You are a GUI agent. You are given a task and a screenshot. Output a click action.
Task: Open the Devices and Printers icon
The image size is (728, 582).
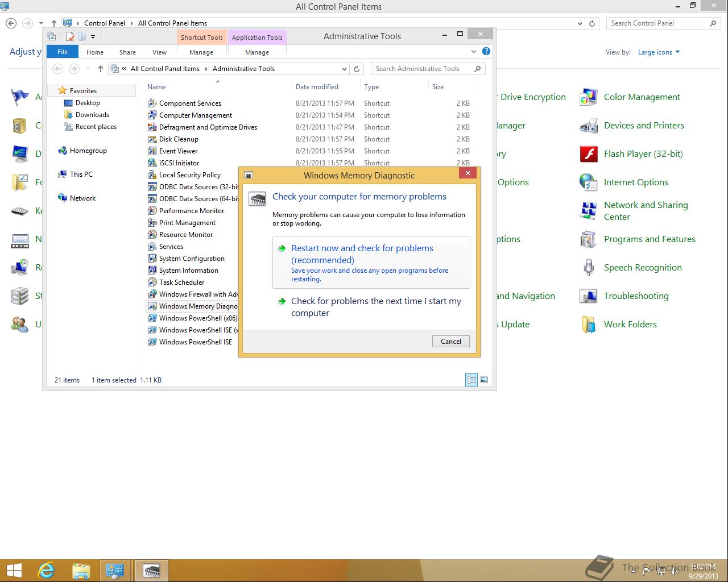[588, 126]
